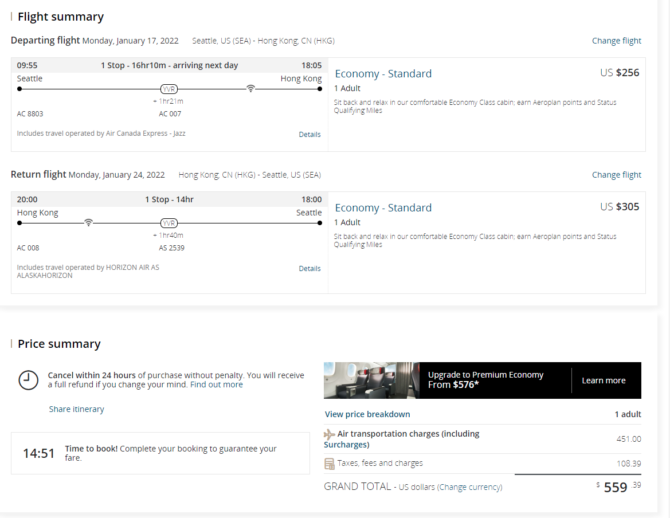Screen dimensions: 670x518
Task: Click the HORIZON AIR AS operator note
Action: [x=88, y=271]
